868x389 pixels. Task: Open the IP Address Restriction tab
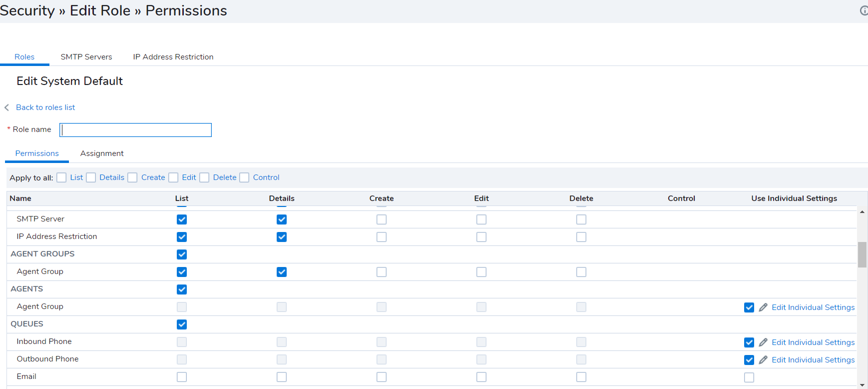click(173, 57)
